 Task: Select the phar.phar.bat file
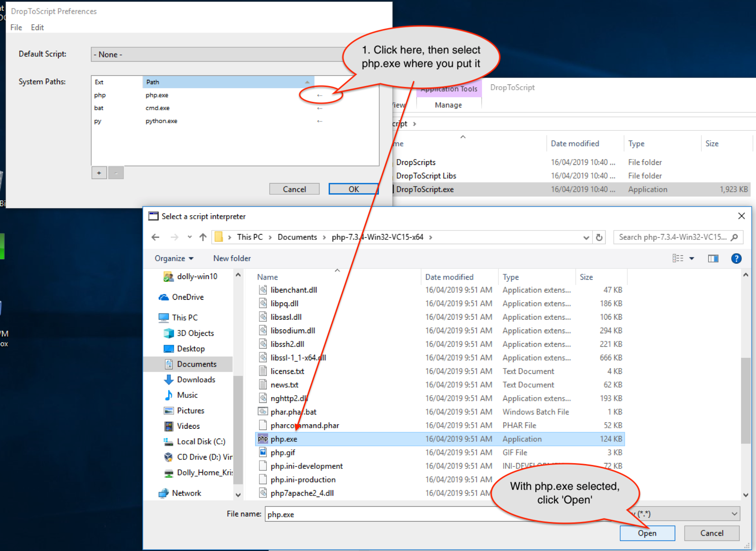(293, 412)
